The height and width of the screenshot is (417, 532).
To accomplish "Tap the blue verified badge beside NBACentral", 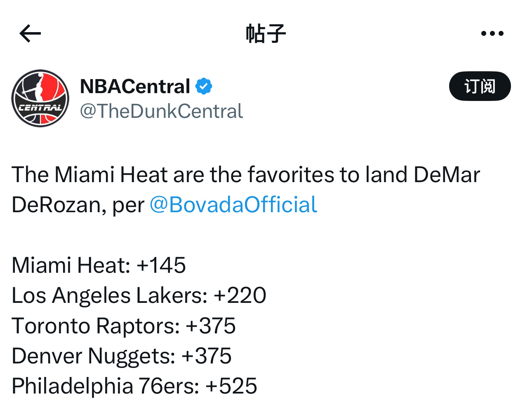I will [x=204, y=87].
